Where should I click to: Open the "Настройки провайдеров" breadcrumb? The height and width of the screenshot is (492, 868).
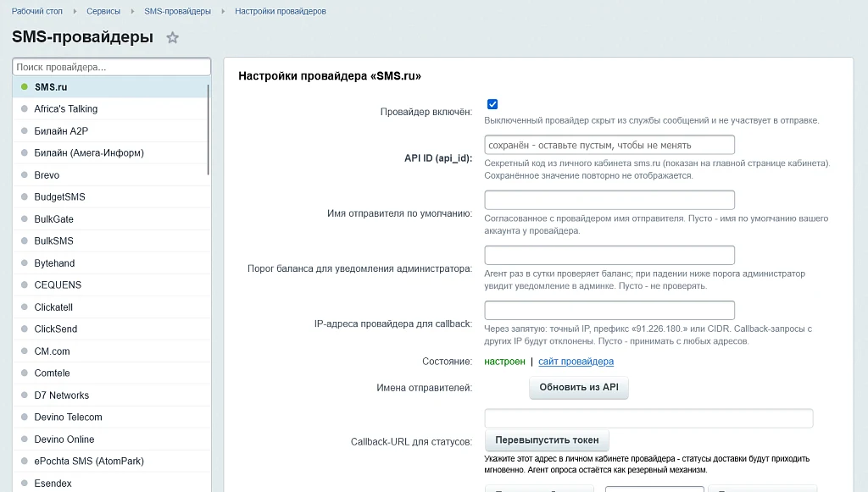coord(280,11)
